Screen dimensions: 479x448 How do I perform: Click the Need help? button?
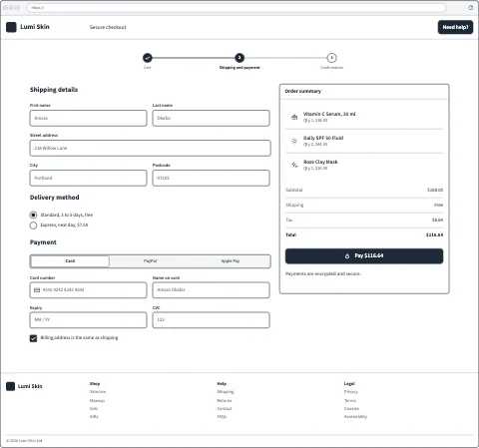click(x=455, y=27)
